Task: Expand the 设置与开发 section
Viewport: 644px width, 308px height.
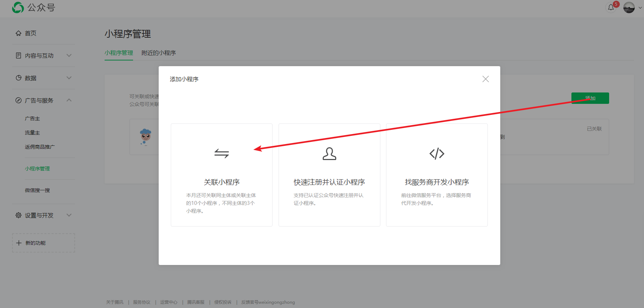Action: click(x=69, y=215)
